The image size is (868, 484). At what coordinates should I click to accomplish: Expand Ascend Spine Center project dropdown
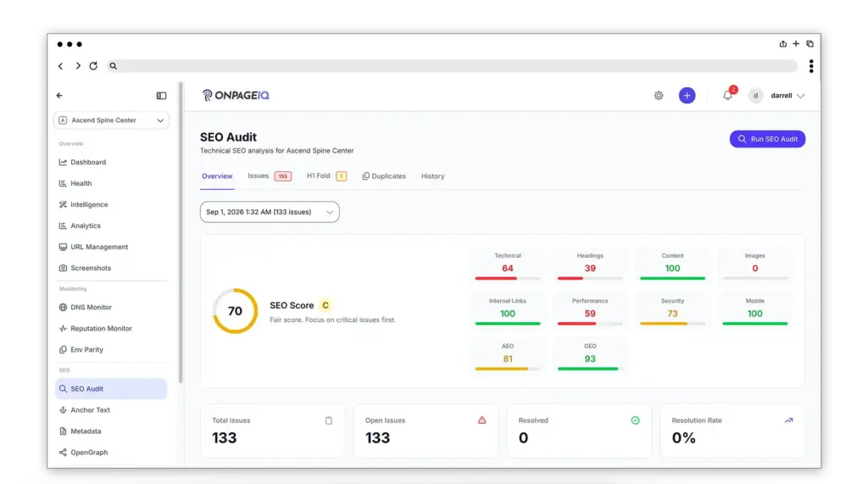tap(111, 120)
